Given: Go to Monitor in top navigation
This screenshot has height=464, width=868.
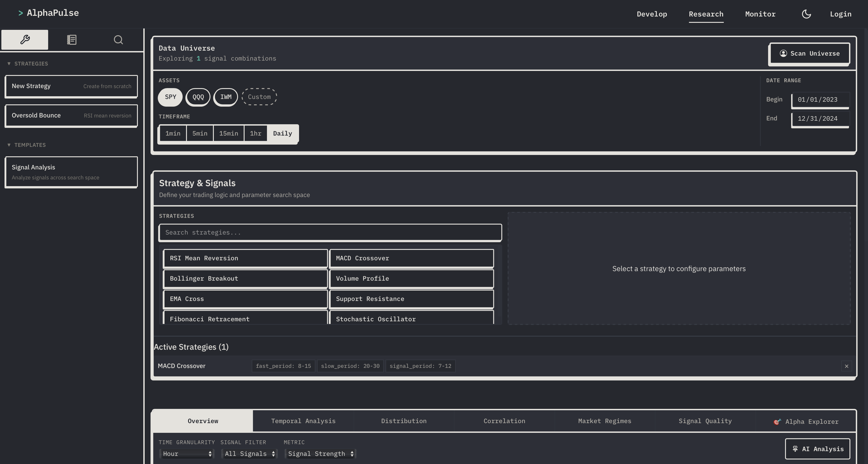Looking at the screenshot, I should (760, 14).
